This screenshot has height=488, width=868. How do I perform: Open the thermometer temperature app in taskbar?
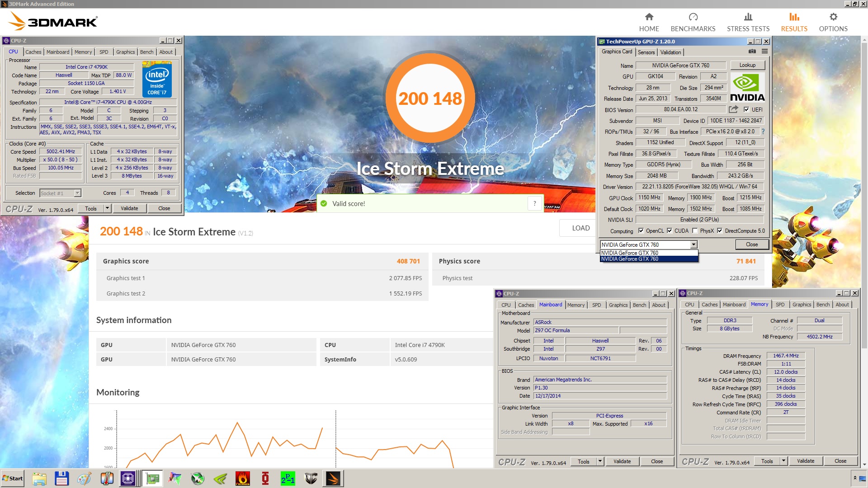coord(107,479)
